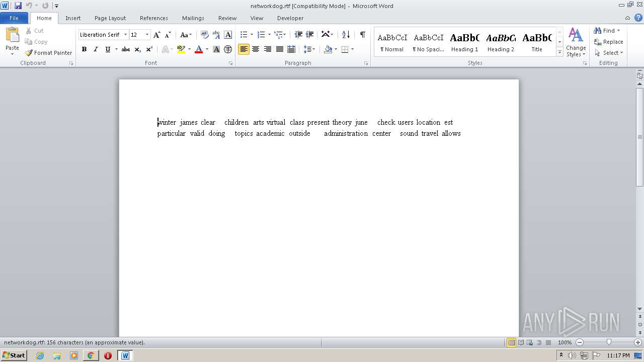Open the References tab

154,18
